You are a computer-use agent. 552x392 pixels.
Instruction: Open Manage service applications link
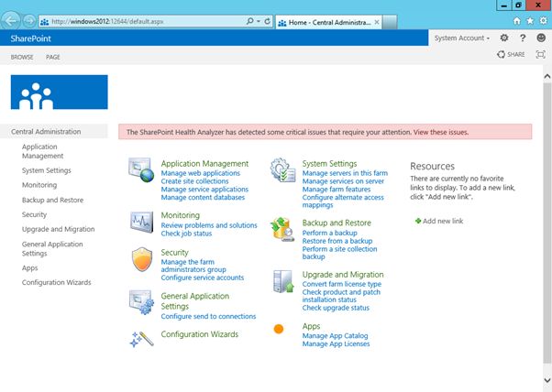pyautogui.click(x=204, y=190)
